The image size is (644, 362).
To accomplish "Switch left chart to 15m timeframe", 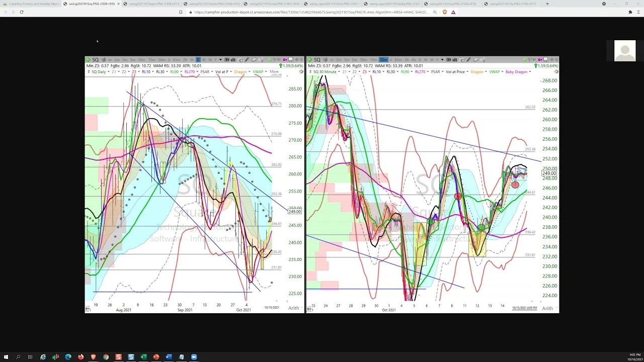I will 151,59.
